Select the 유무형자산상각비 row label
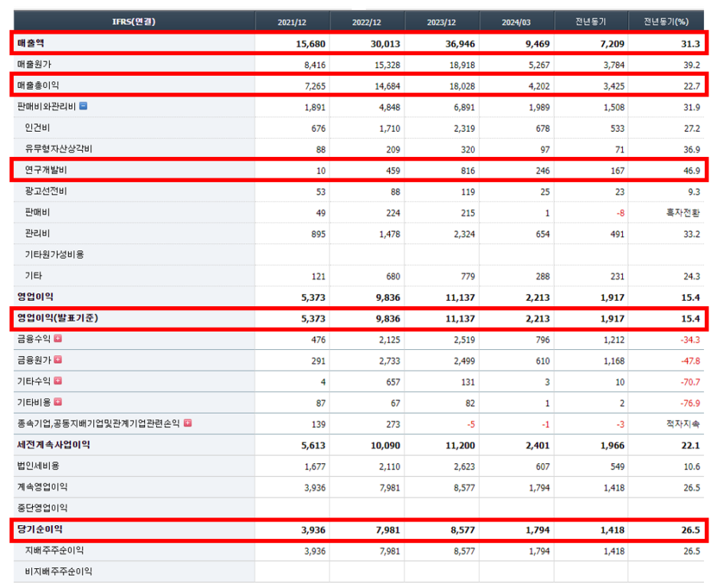Viewport: 717px width, 588px height. click(58, 149)
